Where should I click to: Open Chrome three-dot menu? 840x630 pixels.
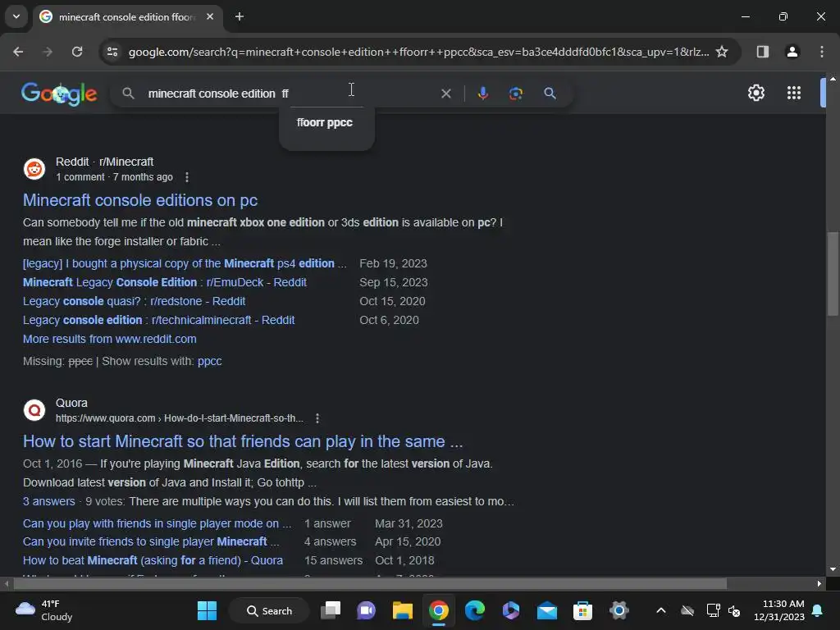click(x=821, y=52)
